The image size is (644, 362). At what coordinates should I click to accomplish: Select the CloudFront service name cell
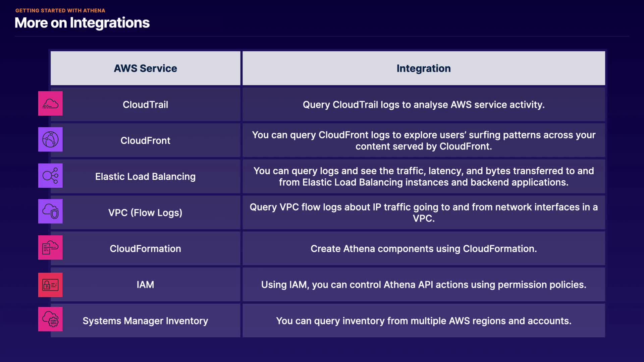tap(145, 140)
